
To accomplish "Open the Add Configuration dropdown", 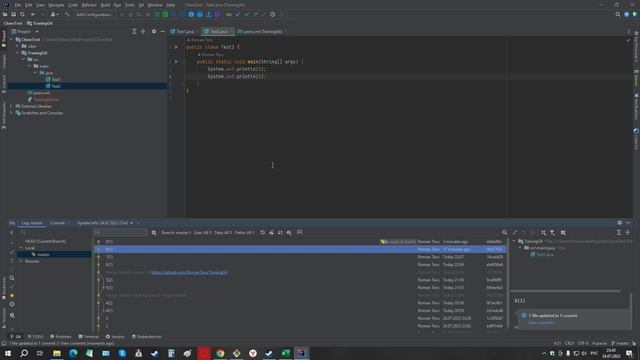I will pyautogui.click(x=94, y=14).
